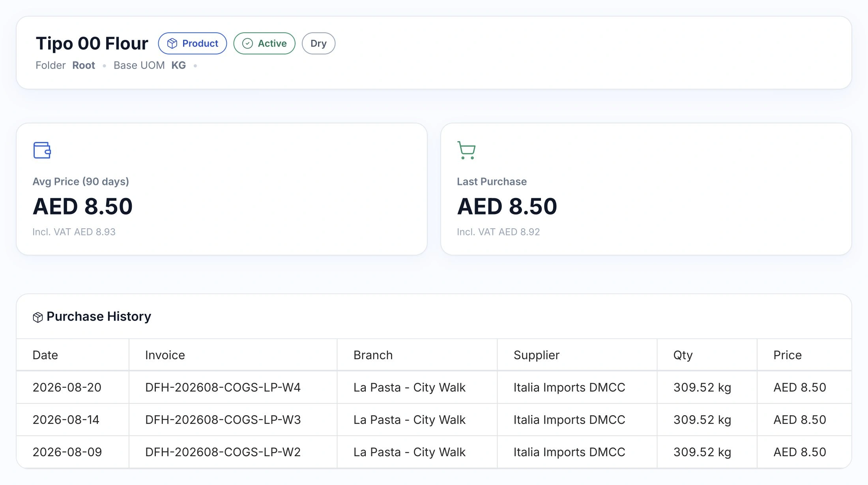Screen dimensions: 868x485
Task: Click the shopping cart icon above Last Purchase
Action: pyautogui.click(x=466, y=150)
